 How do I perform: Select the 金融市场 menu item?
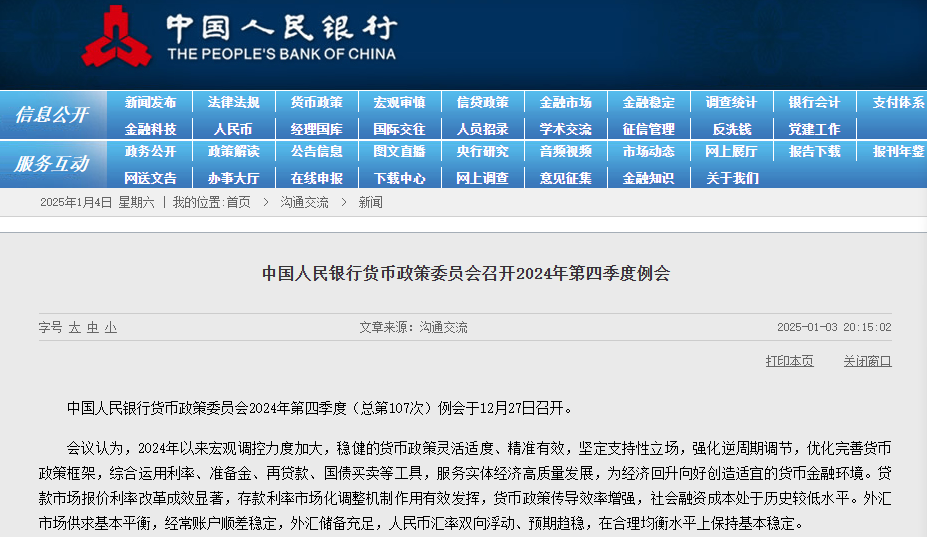[x=565, y=102]
